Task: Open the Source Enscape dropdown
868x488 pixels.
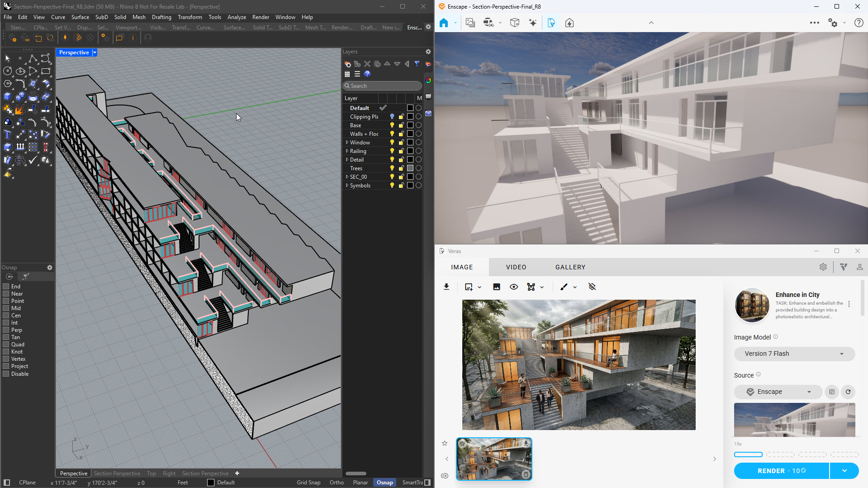Action: point(778,392)
